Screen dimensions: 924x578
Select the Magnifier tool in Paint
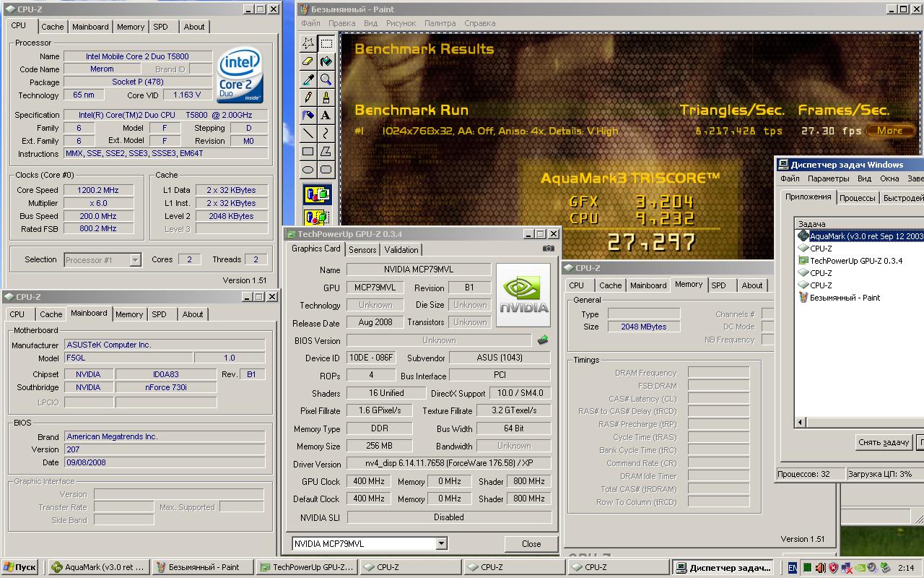326,79
